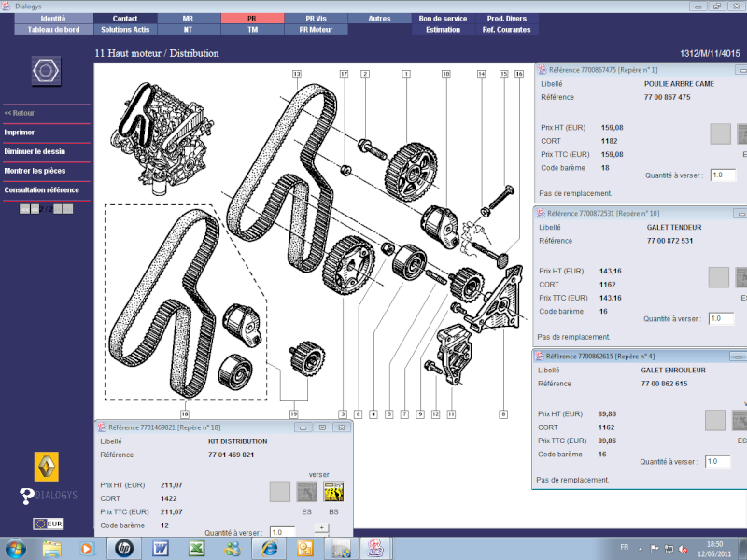This screenshot has width=747, height=560.
Task: Select part marker 13 on the diagram
Action: (x=297, y=74)
